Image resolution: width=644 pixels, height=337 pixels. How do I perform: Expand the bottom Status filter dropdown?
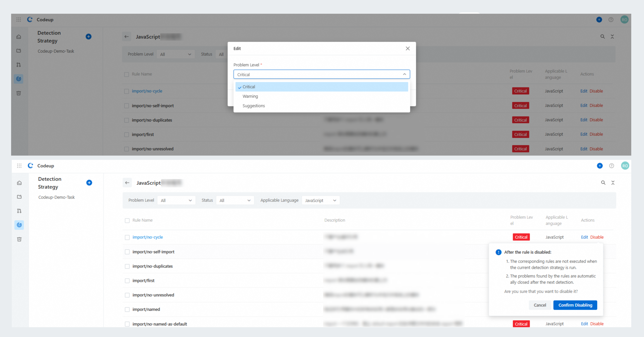tap(235, 200)
